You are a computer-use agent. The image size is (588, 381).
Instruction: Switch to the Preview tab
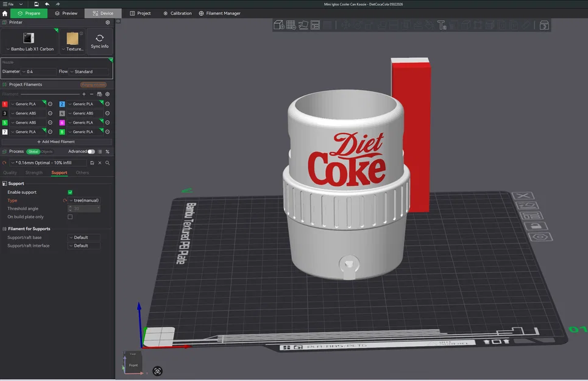pyautogui.click(x=66, y=13)
